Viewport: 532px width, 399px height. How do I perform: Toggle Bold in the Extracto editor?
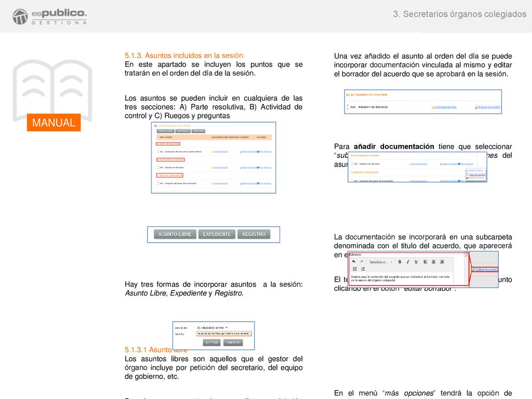pyautogui.click(x=400, y=262)
